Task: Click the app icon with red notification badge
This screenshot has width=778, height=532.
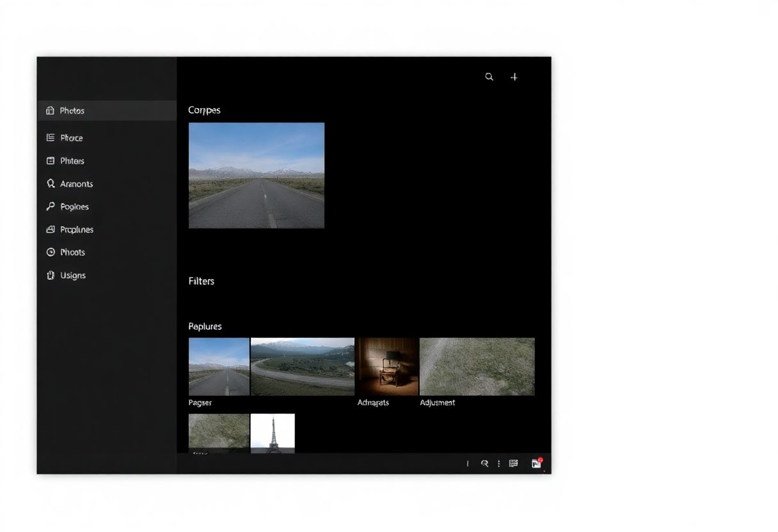Action: coord(536,463)
